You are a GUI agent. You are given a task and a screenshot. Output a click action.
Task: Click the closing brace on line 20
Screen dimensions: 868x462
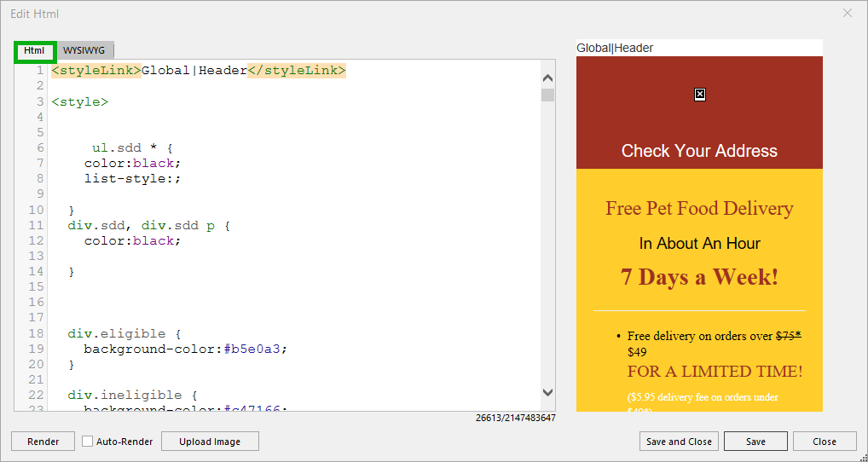tap(72, 365)
